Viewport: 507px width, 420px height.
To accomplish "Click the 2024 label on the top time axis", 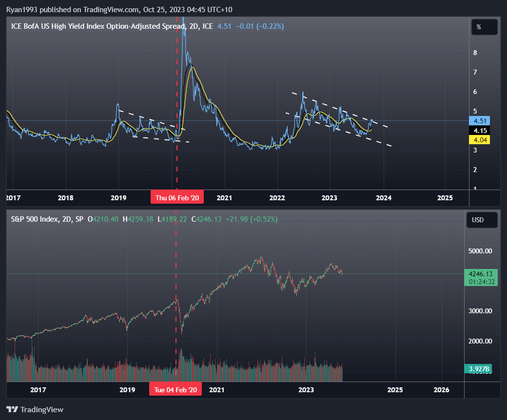I will [384, 198].
